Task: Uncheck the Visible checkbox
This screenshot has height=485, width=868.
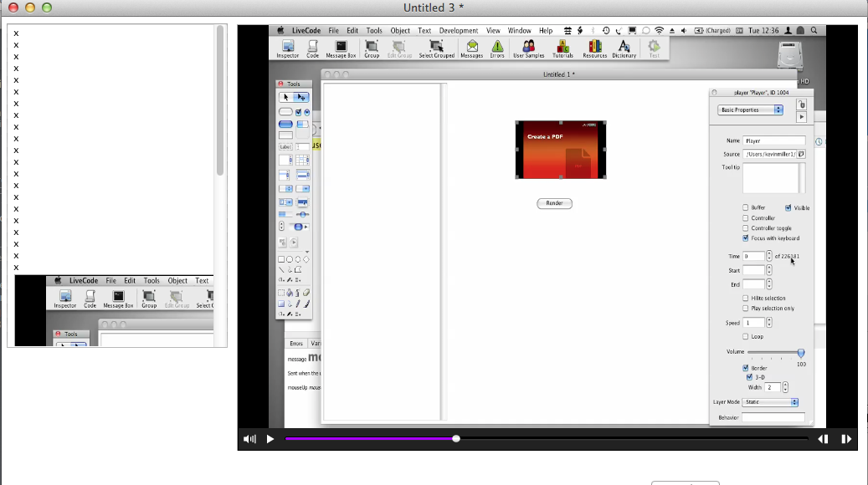Action: (x=788, y=207)
